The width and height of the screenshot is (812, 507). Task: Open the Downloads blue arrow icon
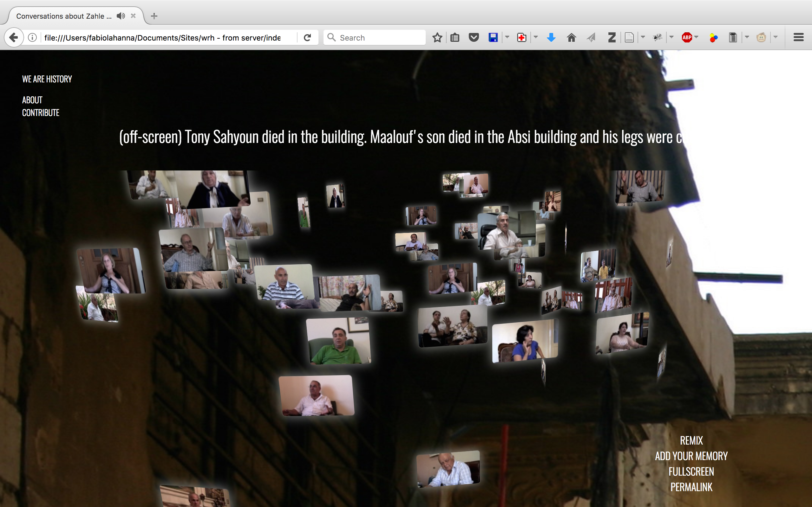coord(551,38)
